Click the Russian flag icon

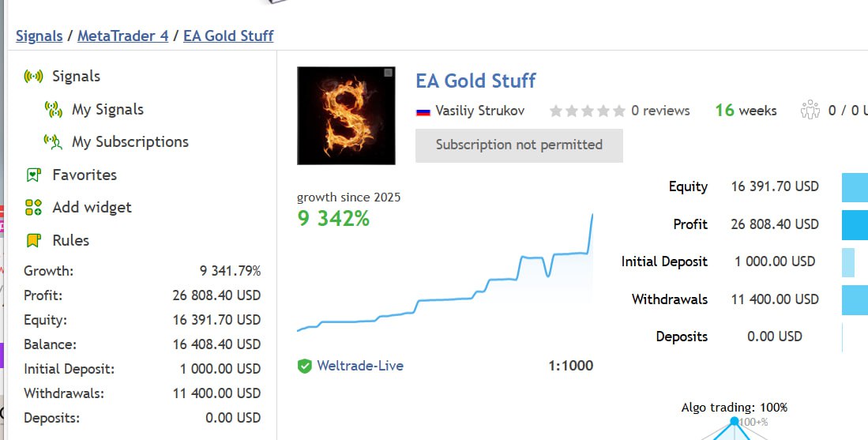[423, 111]
